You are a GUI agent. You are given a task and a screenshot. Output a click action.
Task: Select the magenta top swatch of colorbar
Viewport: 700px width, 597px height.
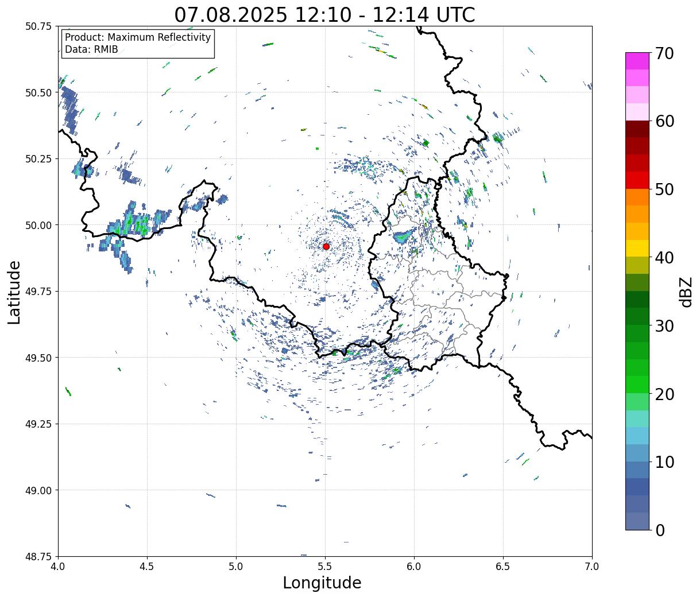click(637, 61)
